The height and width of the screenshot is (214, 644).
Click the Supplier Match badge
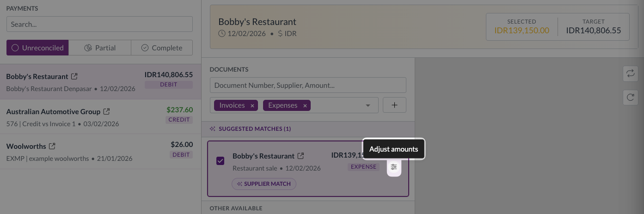pyautogui.click(x=264, y=183)
